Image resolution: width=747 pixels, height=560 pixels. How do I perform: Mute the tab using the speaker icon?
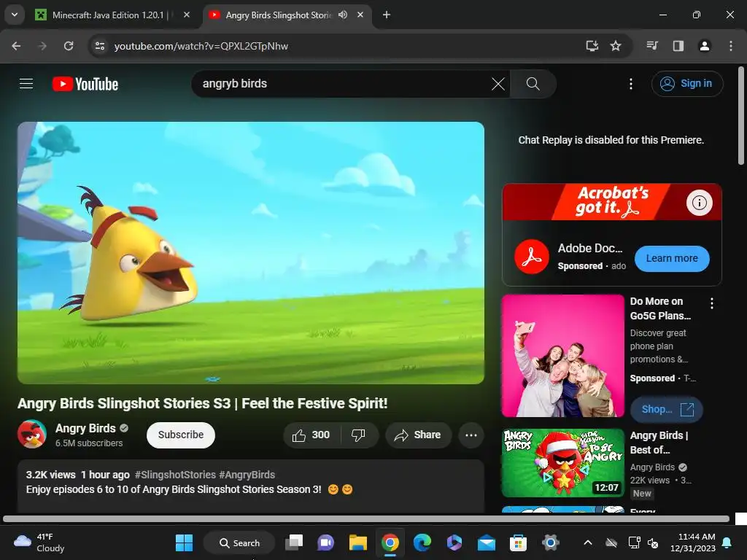(343, 15)
